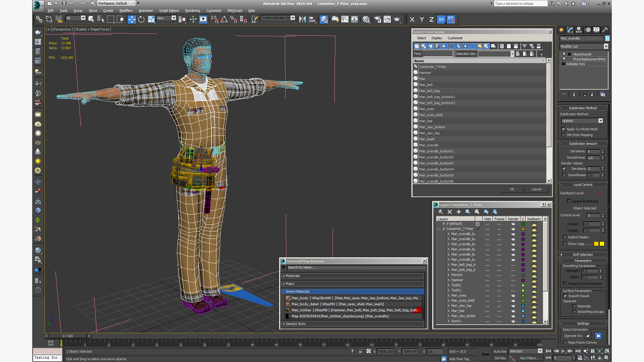Click Create New Layer icon in Layer window
The height and width of the screenshot is (362, 644).
pyautogui.click(x=441, y=212)
